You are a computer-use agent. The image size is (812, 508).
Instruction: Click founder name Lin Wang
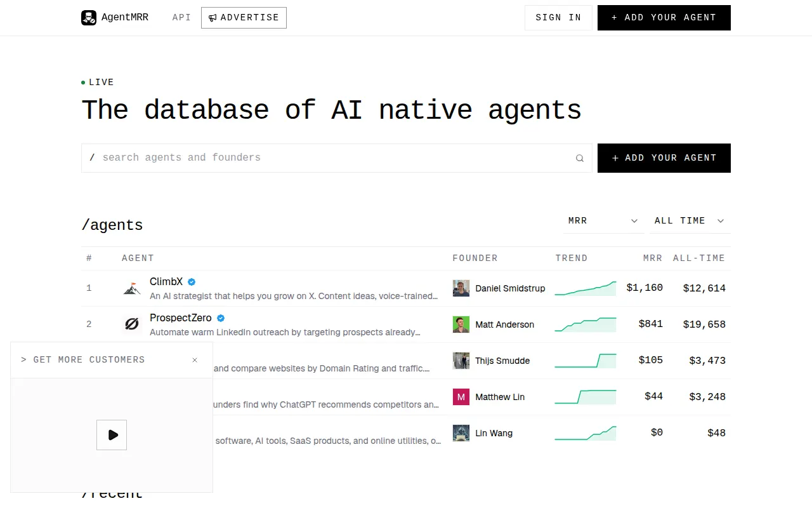click(494, 433)
